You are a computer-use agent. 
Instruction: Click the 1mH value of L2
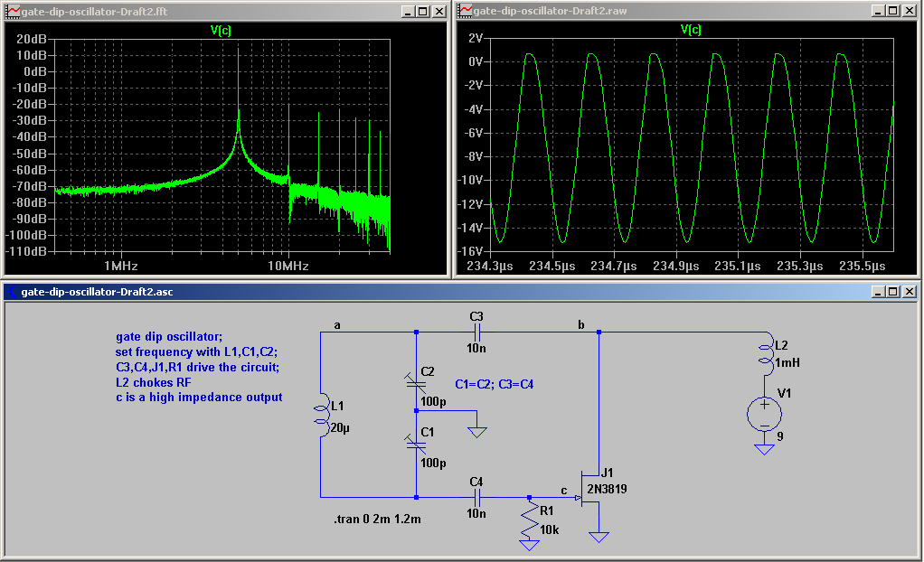click(x=787, y=363)
